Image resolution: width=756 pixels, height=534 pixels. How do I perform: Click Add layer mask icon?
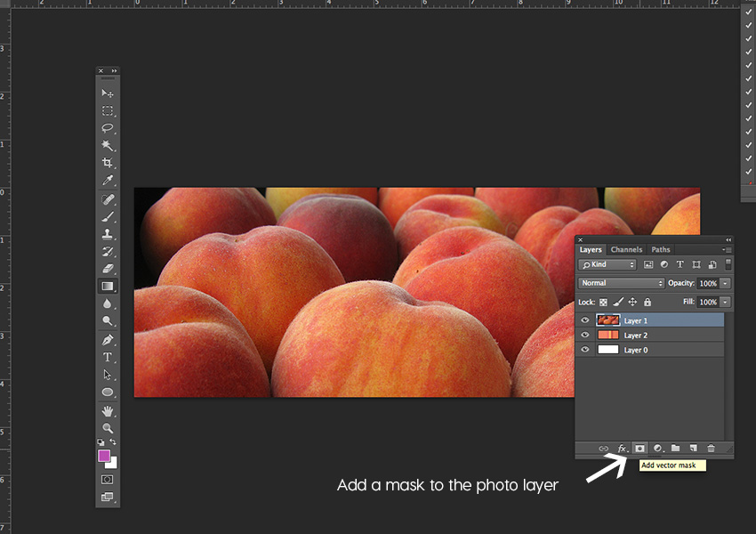click(639, 448)
